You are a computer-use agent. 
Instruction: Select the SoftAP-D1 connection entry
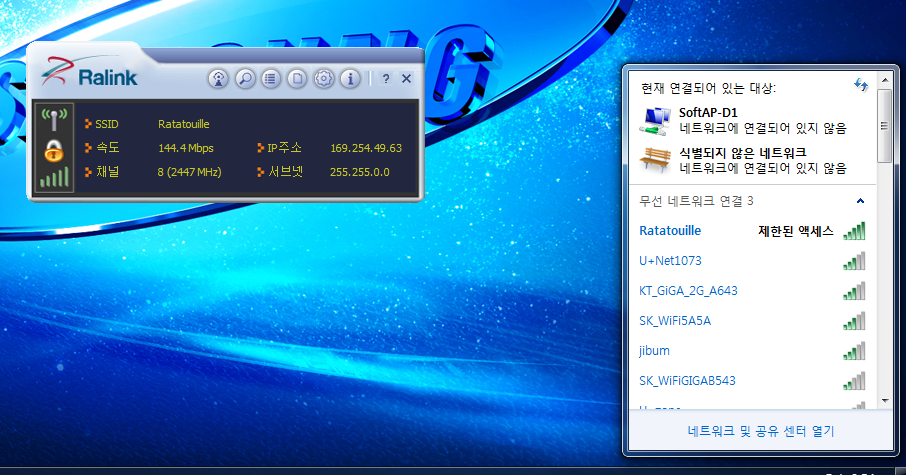pyautogui.click(x=752, y=120)
